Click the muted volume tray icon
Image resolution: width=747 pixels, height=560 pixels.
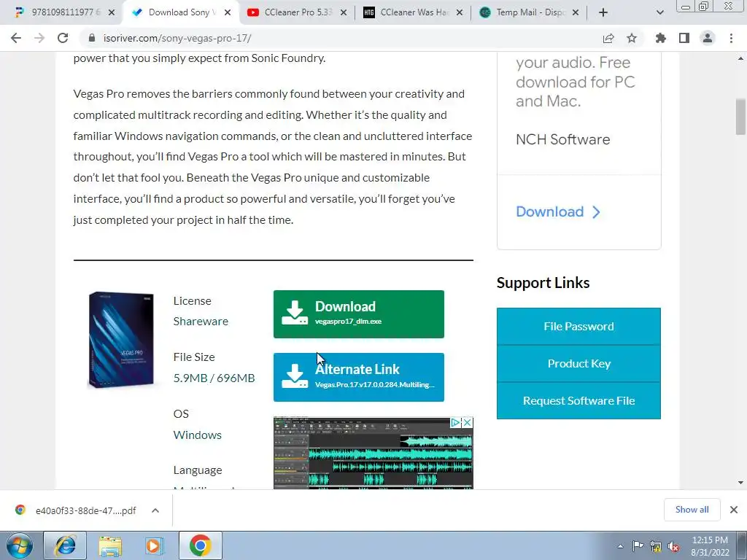[673, 546]
